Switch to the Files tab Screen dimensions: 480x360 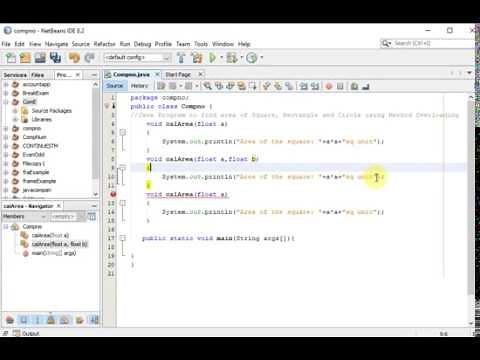click(x=37, y=75)
